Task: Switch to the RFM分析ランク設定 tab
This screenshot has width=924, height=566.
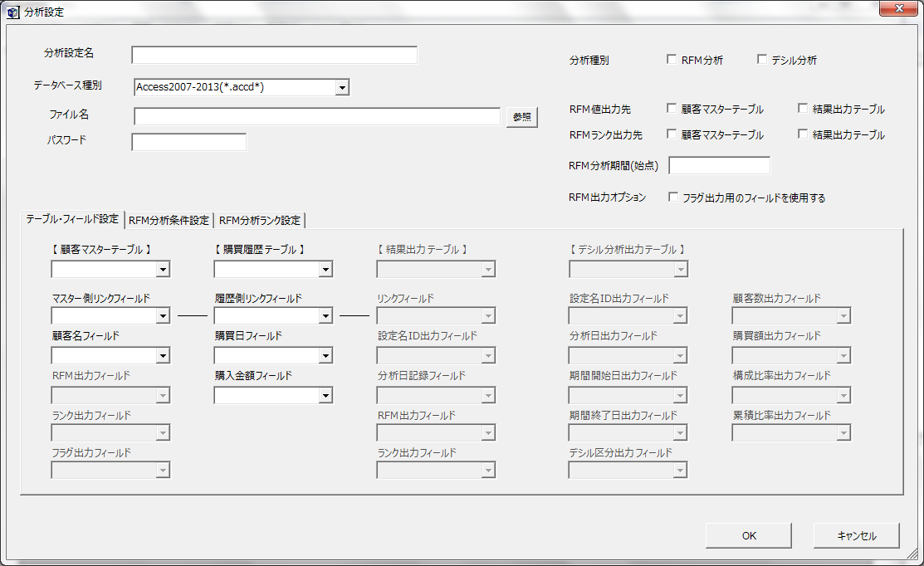Action: click(x=259, y=220)
